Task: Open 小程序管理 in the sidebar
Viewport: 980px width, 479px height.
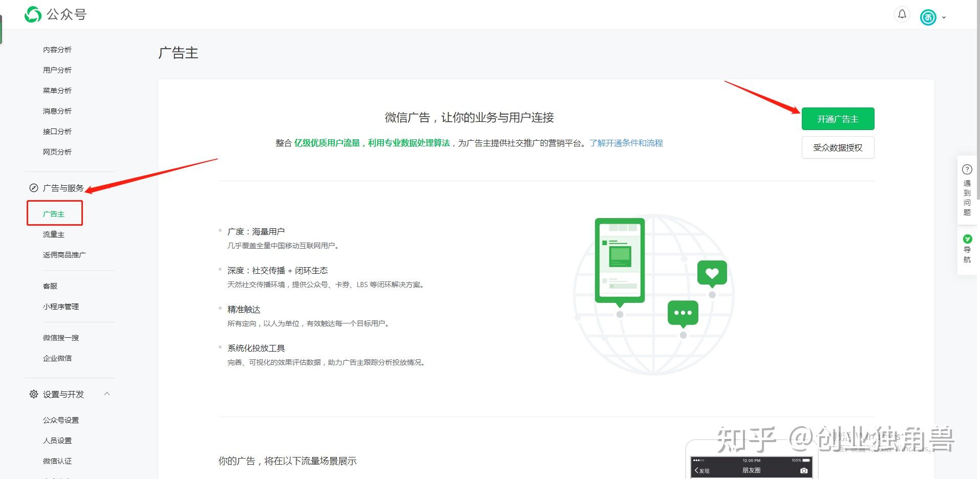Action: coord(61,307)
